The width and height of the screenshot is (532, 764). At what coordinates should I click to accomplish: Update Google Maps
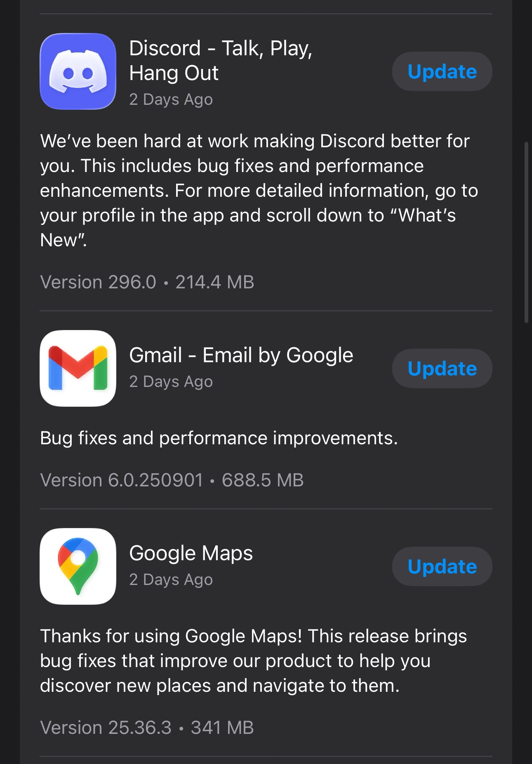point(442,566)
